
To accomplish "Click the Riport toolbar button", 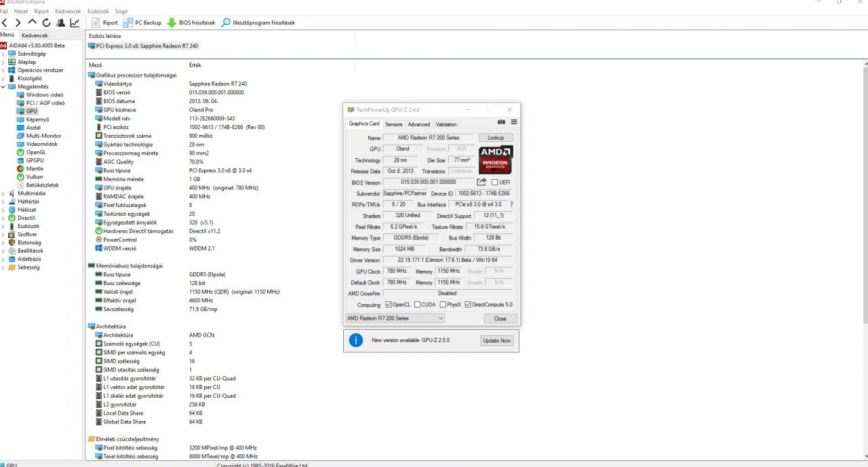I will point(104,22).
